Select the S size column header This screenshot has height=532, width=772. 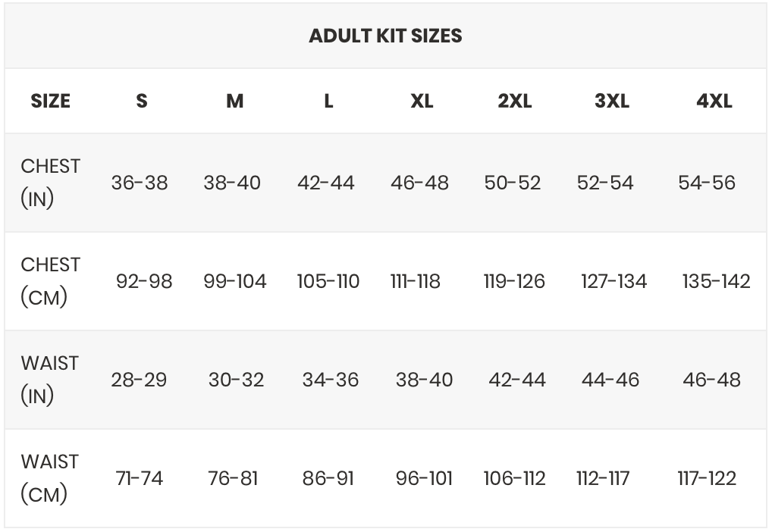pos(142,101)
